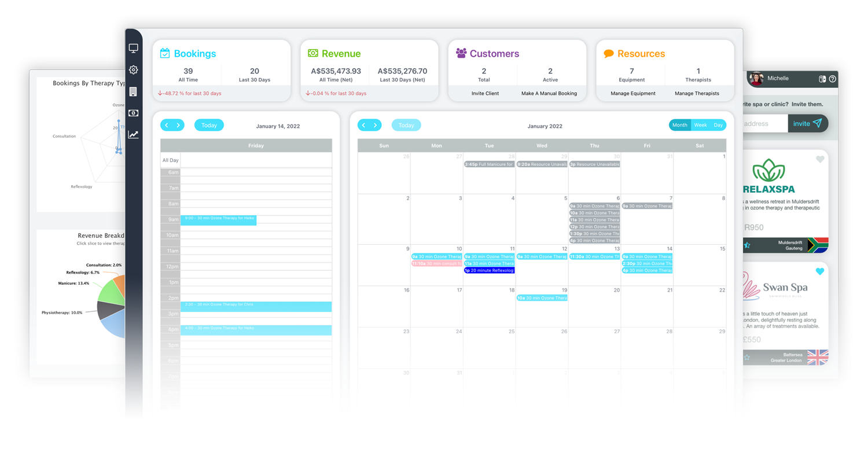Click the green Manicure pie slice
The height and width of the screenshot is (449, 868).
(113, 291)
